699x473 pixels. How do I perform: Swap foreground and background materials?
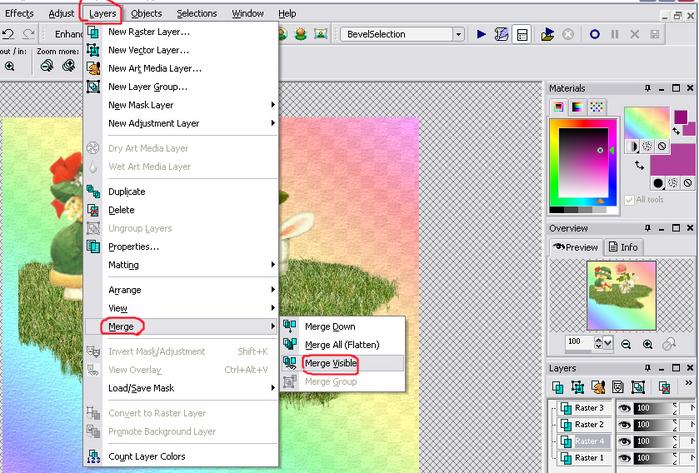pos(639,165)
